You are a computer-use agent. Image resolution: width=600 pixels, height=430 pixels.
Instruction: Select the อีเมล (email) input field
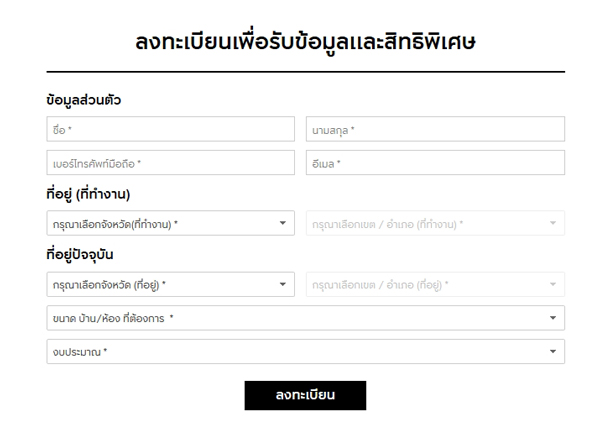click(x=435, y=163)
